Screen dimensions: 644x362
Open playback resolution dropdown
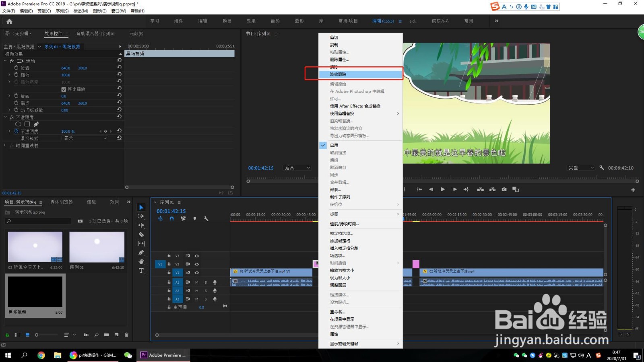coord(581,168)
